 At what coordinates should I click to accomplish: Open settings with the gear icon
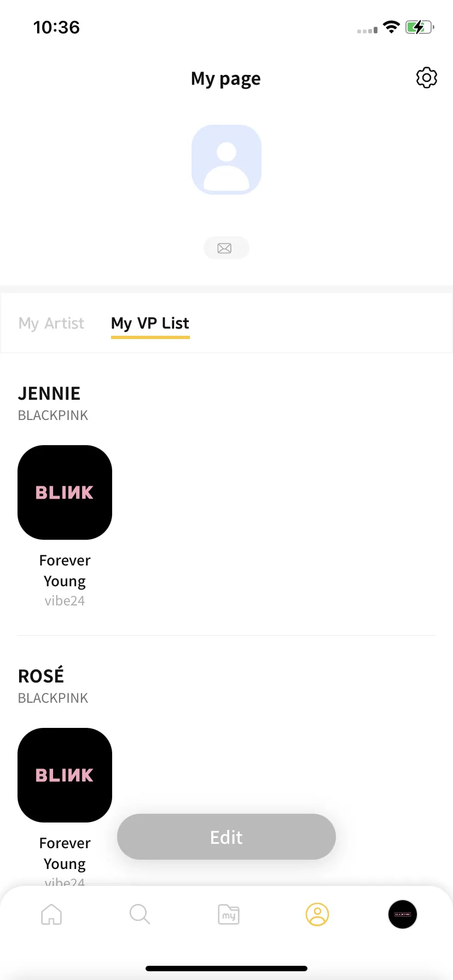pyautogui.click(x=427, y=78)
